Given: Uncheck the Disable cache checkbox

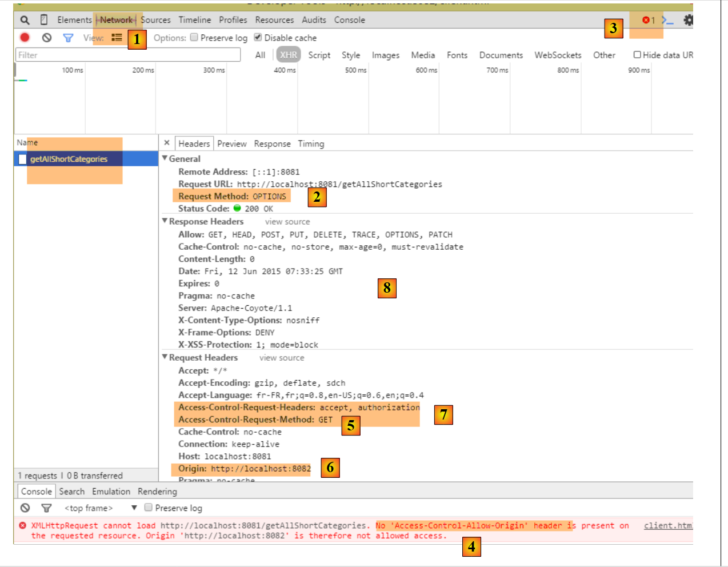Looking at the screenshot, I should pyautogui.click(x=258, y=37).
